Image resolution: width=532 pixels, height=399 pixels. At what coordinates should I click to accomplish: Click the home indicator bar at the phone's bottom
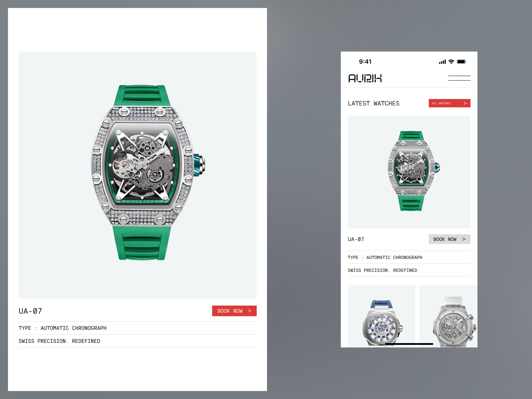[x=409, y=344]
